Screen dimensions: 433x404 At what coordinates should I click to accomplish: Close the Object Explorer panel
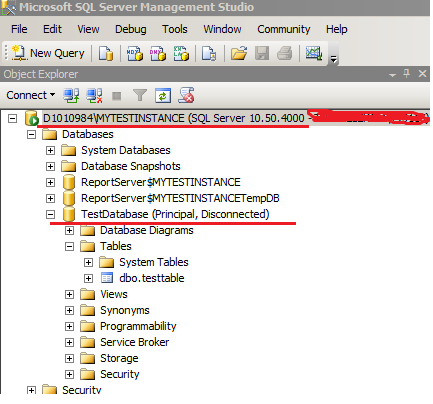(x=422, y=74)
